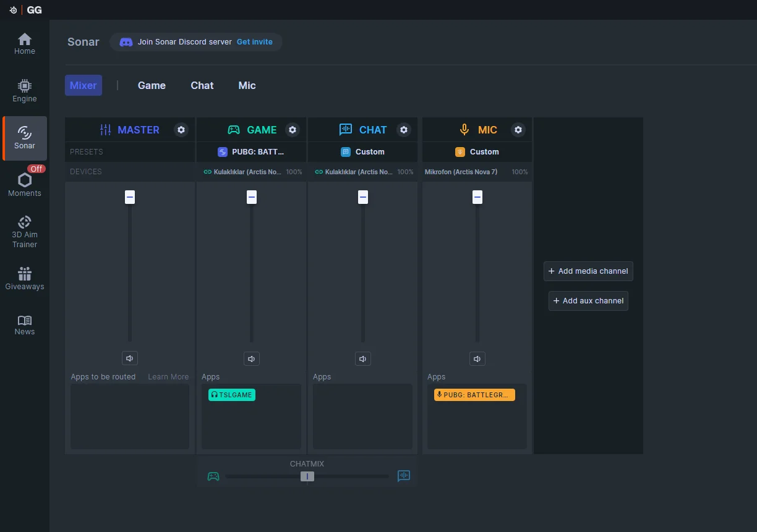This screenshot has height=532, width=757.
Task: Click the GAME volume slider handle
Action: coord(252,197)
